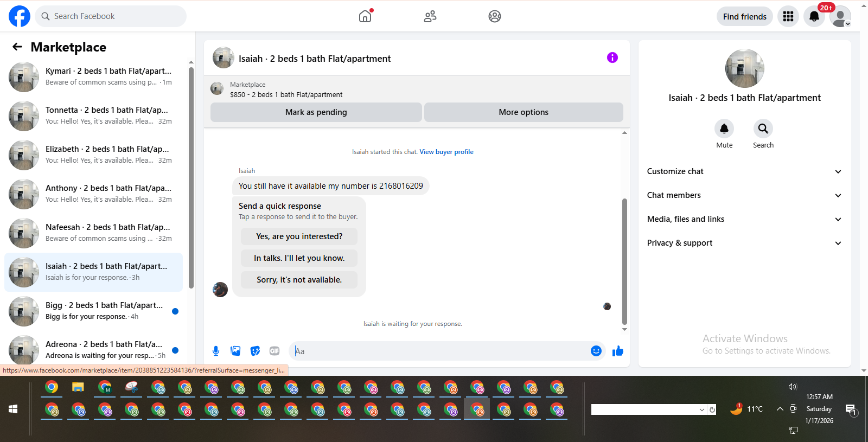Show hidden system tray icons
Screen dimensions: 868x442
click(x=780, y=409)
